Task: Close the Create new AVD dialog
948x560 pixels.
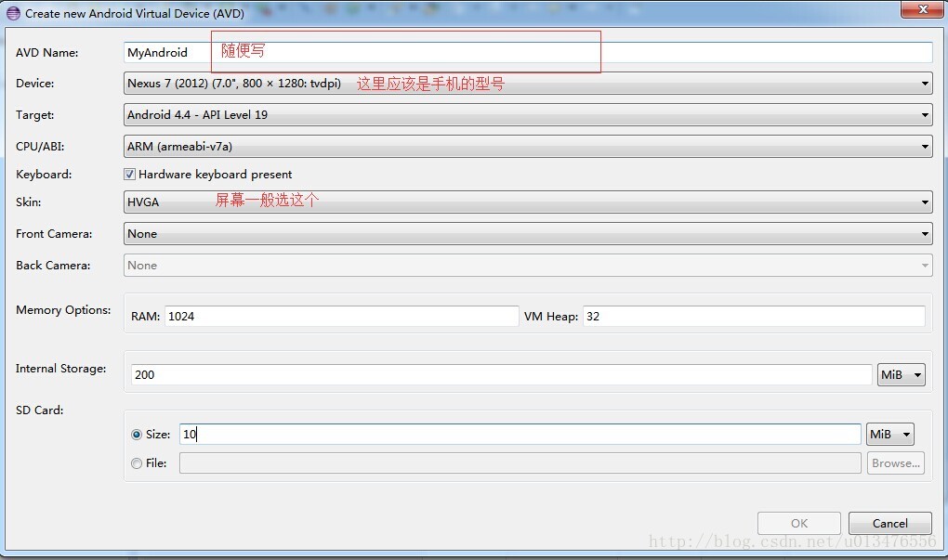Action: tap(923, 9)
